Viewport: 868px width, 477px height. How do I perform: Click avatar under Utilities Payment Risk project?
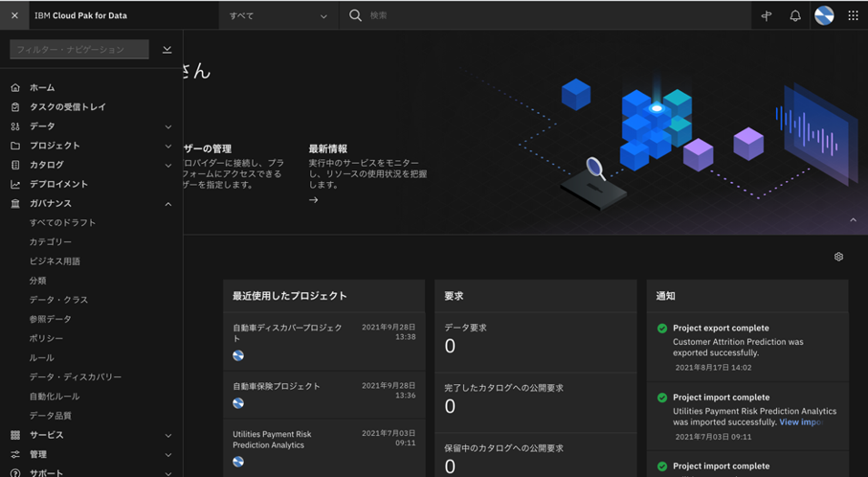coord(238,462)
